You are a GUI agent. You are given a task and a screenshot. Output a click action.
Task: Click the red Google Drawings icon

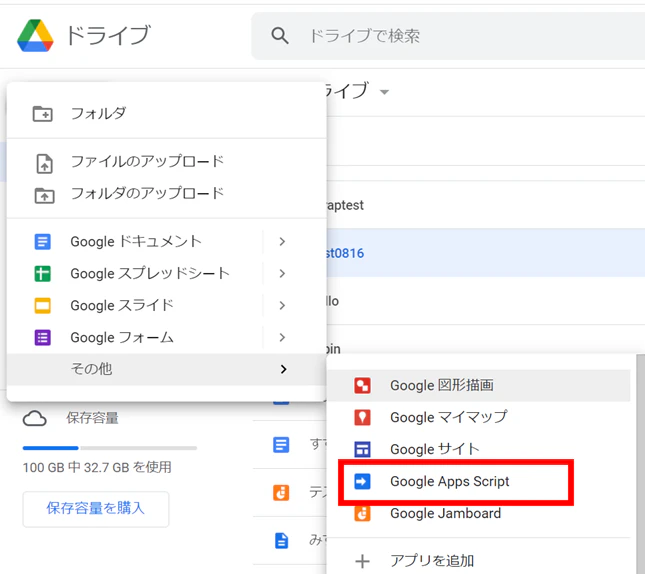362,386
